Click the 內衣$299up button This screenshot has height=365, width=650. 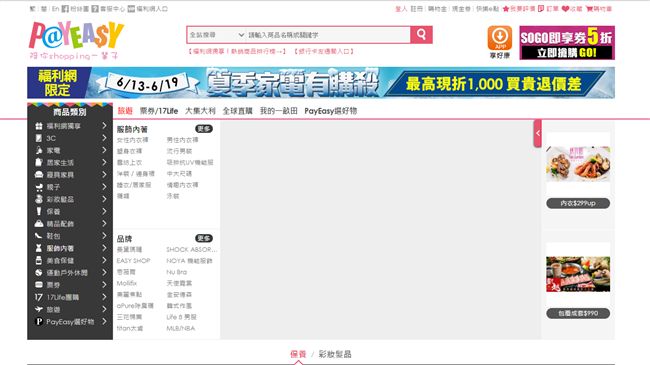578,203
